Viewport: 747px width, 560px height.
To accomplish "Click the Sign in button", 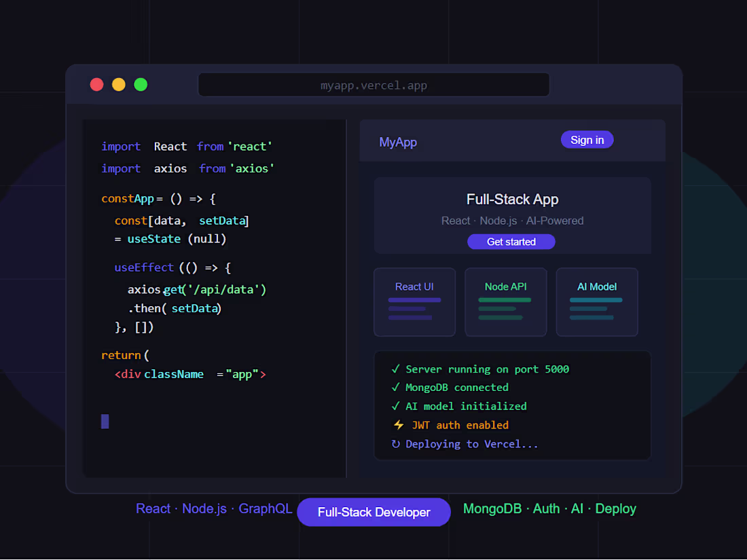I will 587,140.
